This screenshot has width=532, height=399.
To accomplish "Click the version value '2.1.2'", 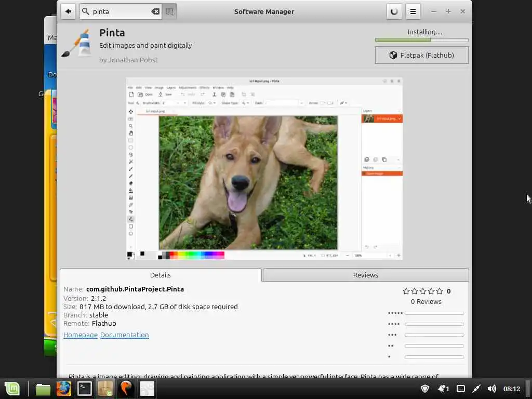I will (x=98, y=299).
